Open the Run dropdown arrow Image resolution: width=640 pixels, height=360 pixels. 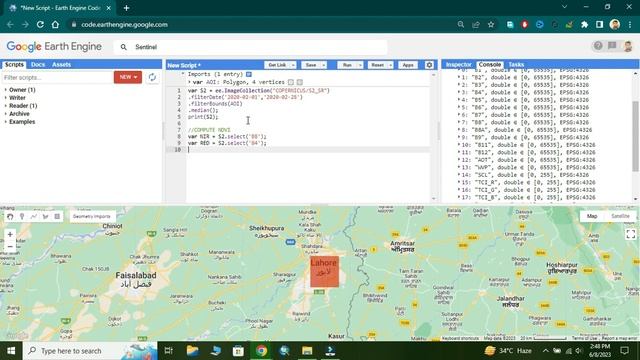click(360, 65)
